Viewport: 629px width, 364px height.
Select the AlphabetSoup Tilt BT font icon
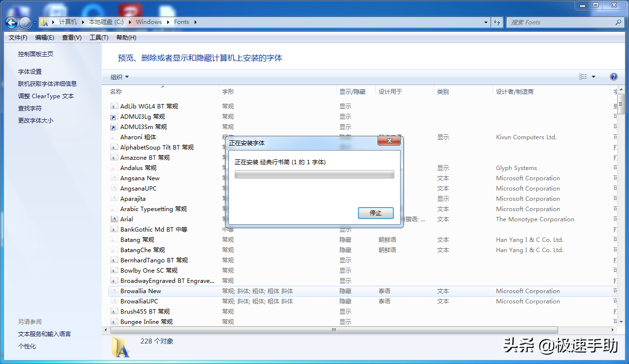pyautogui.click(x=114, y=147)
